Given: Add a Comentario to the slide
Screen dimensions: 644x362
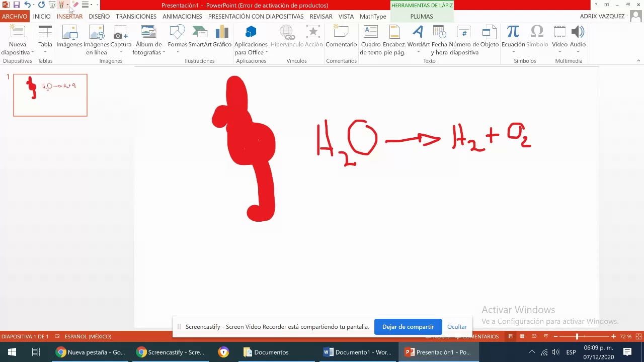Looking at the screenshot, I should tap(341, 36).
